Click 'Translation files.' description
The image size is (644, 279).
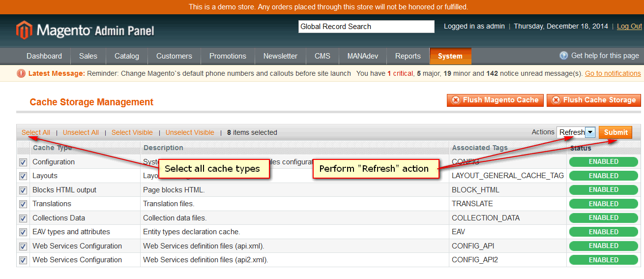coord(169,204)
